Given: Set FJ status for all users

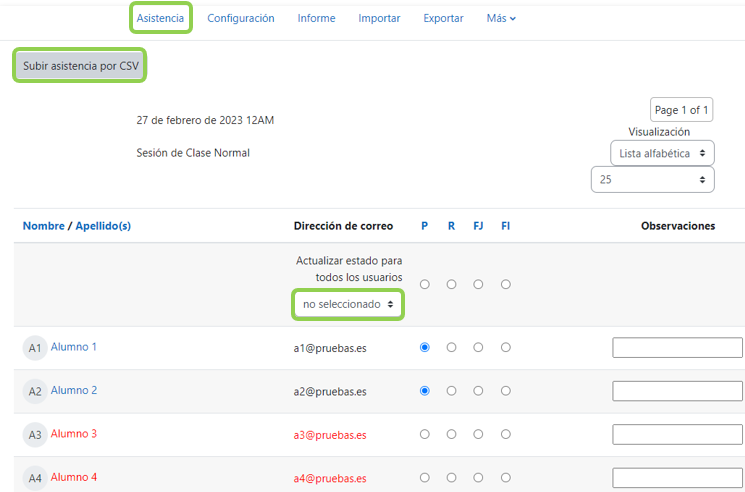Looking at the screenshot, I should [479, 285].
